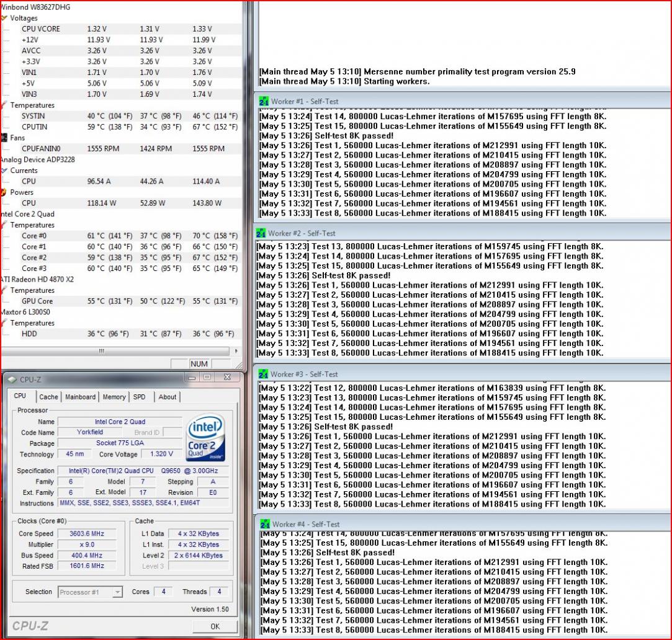Viewport: 672px width, 640px height.
Task: Click the Code Name field Yorkfield
Action: click(90, 432)
